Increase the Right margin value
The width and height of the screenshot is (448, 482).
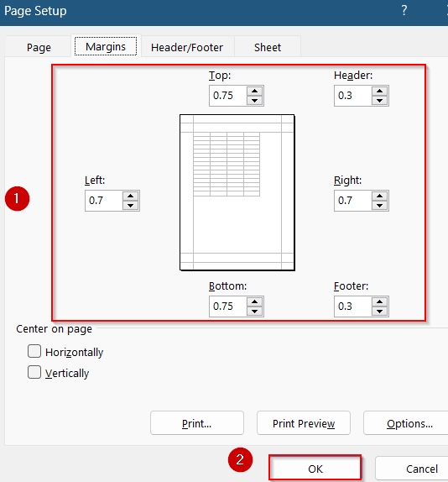coord(379,196)
